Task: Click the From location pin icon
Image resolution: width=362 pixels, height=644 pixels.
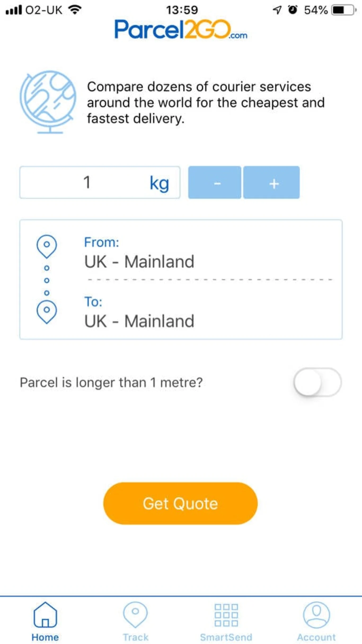Action: [47, 246]
